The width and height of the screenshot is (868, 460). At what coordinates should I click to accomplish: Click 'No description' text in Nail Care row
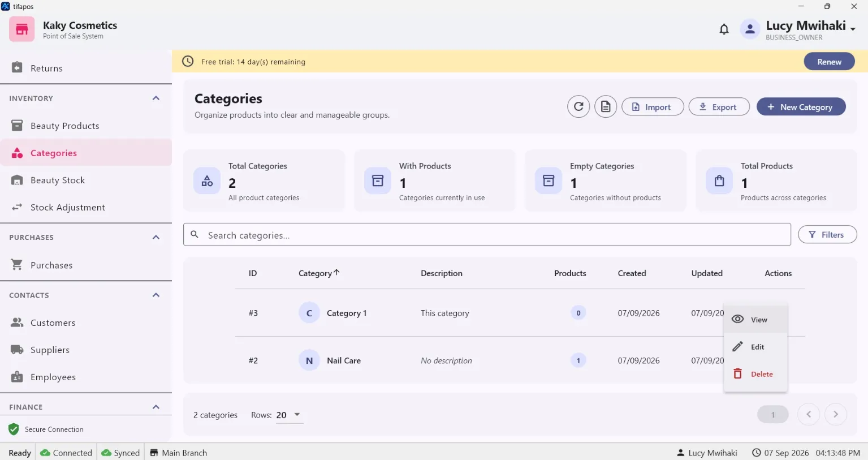446,360
